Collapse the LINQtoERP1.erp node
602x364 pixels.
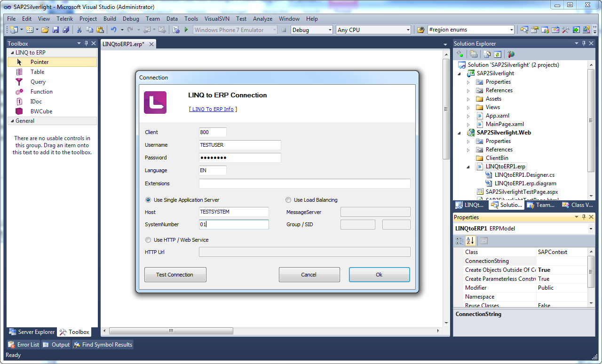[468, 166]
